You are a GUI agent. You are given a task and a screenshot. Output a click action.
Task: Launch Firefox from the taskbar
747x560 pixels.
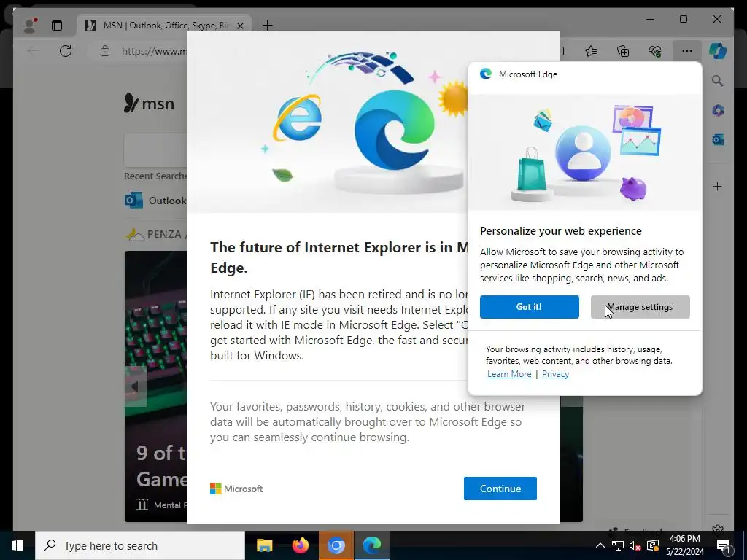(300, 545)
